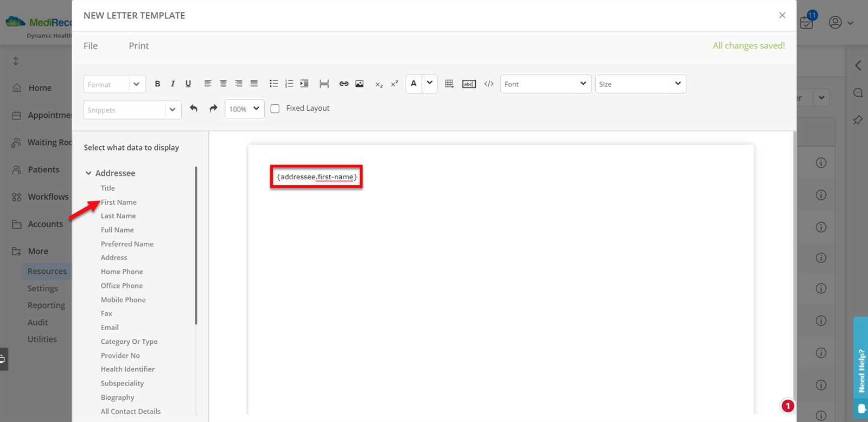Insert Provider No field

[x=120, y=356]
